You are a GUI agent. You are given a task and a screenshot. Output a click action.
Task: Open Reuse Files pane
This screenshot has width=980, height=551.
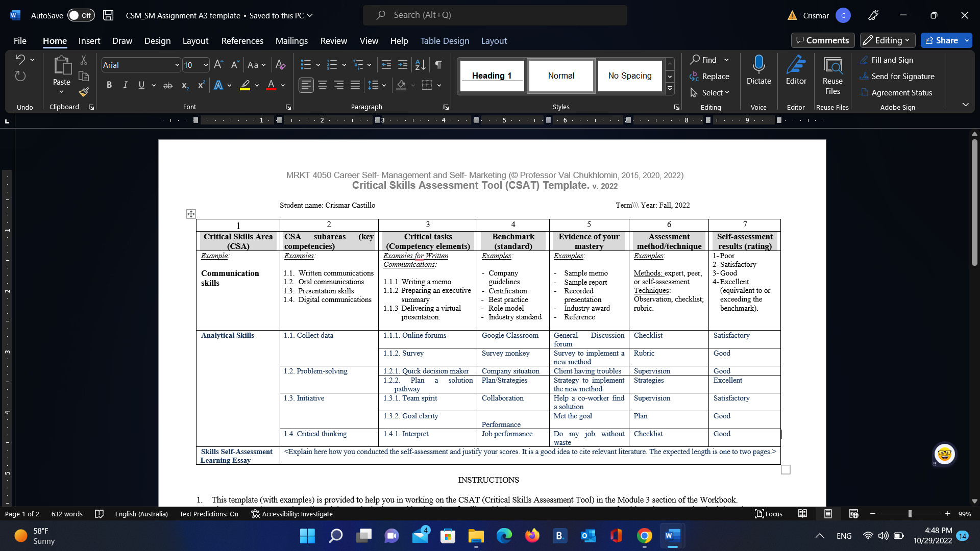point(832,74)
